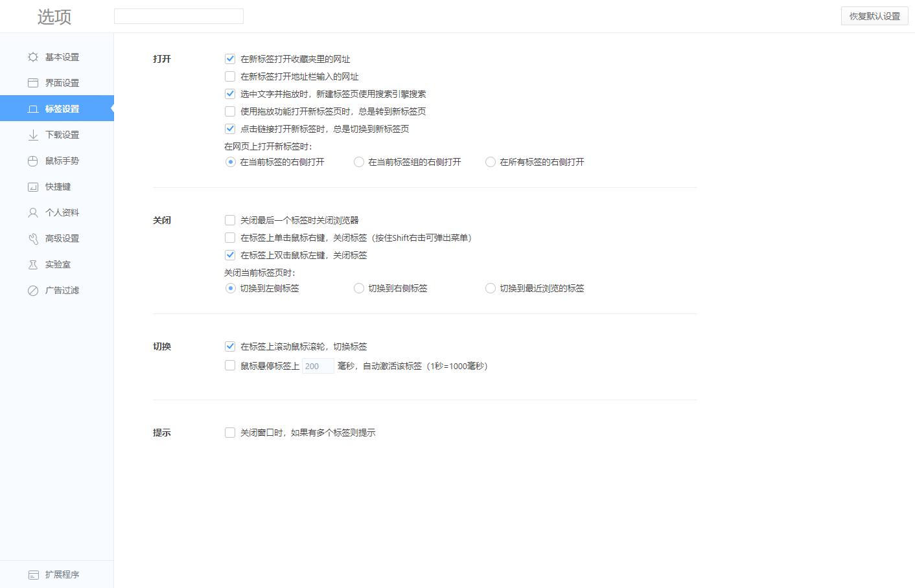Viewport: 915px width, 588px height.
Task: Enable 关闭最后一个标签时关闭浏览器 option
Action: pyautogui.click(x=230, y=220)
